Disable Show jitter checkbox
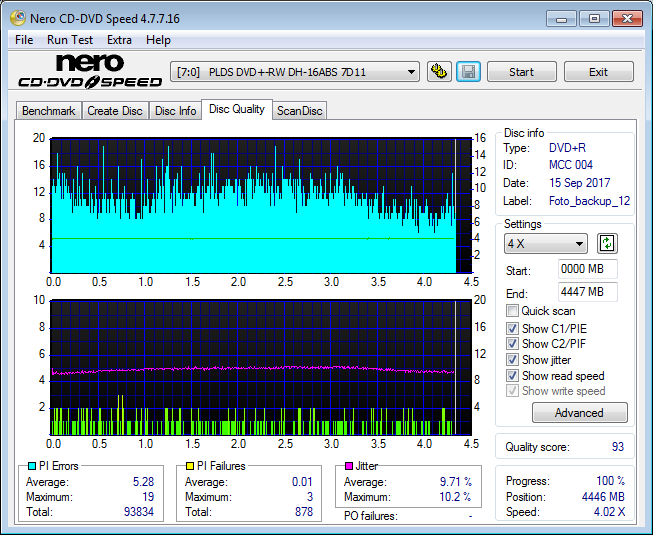The height and width of the screenshot is (535, 653). click(x=512, y=360)
